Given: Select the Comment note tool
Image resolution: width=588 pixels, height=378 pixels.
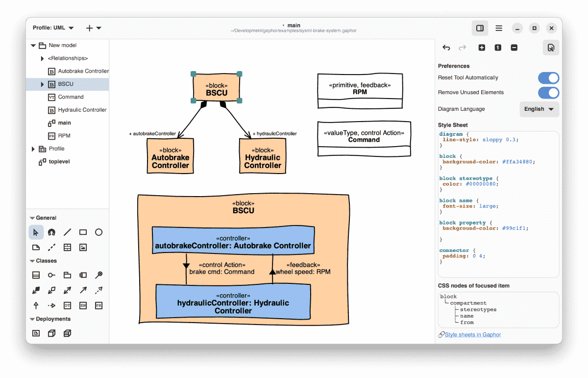Looking at the screenshot, I should (36, 247).
